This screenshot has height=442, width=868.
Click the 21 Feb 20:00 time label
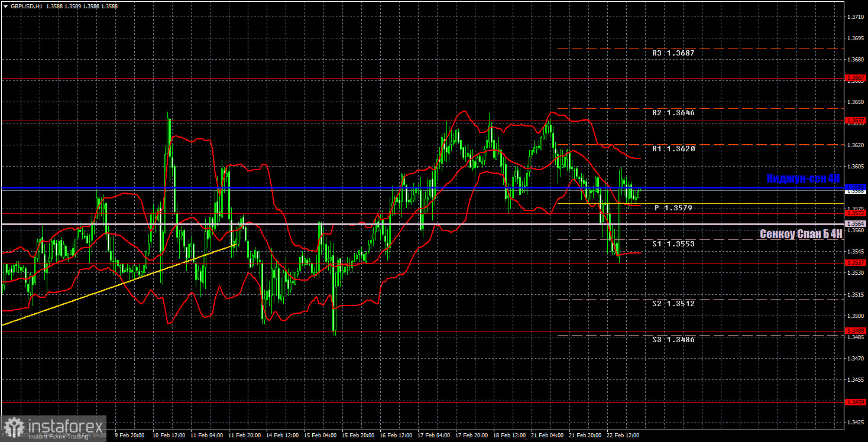(585, 435)
